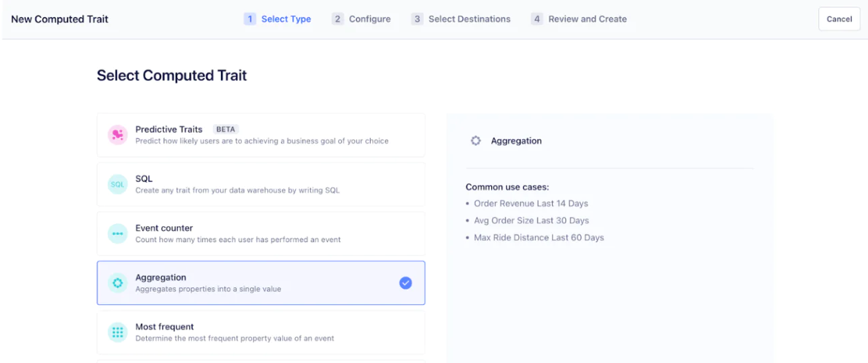Viewport: 868px width, 363px height.
Task: Go to step 1 Select Type
Action: pos(278,19)
